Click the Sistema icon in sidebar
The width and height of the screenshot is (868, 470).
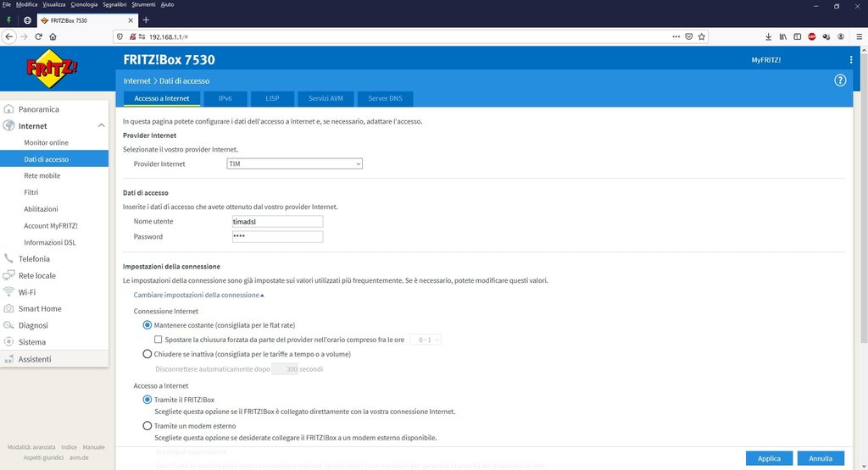8,342
